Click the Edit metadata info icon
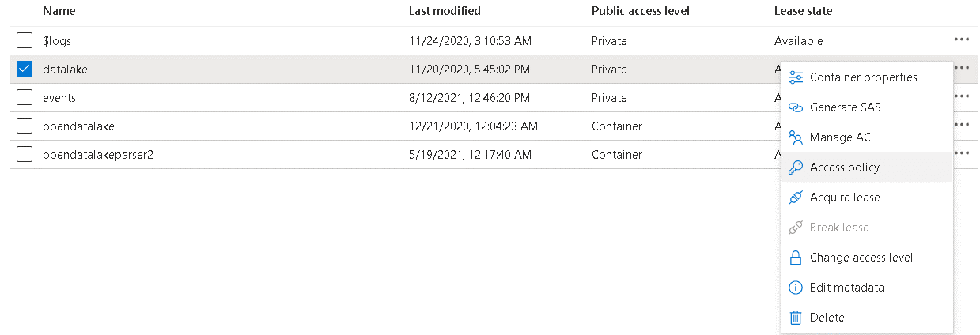The height and width of the screenshot is (335, 980). tap(796, 288)
